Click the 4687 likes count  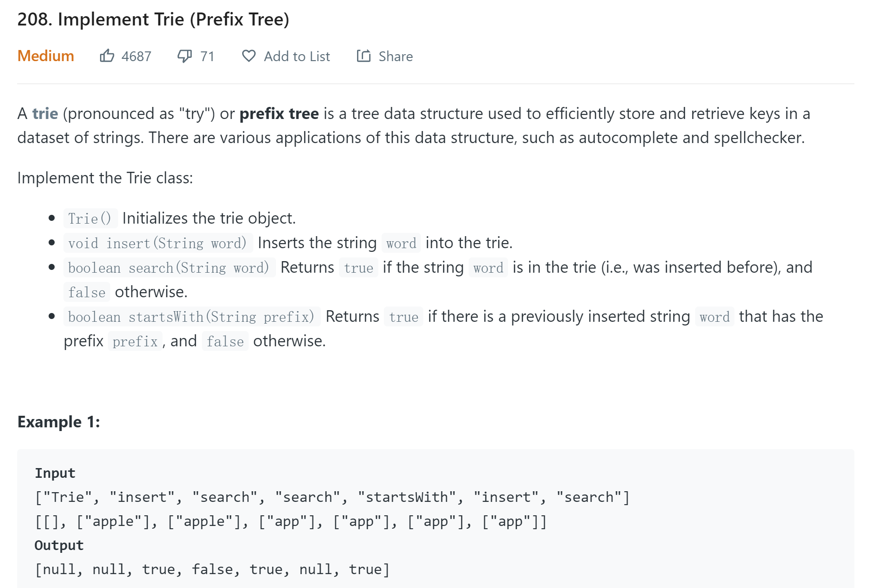click(136, 56)
